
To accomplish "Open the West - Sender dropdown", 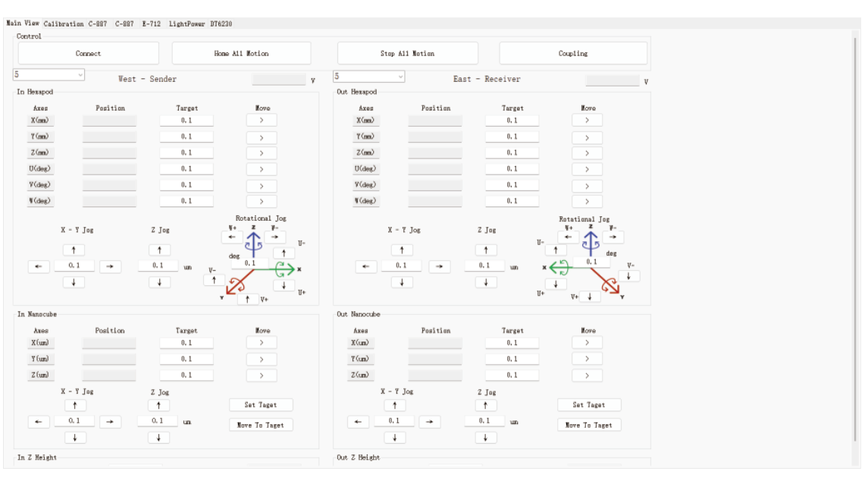I will tap(49, 75).
